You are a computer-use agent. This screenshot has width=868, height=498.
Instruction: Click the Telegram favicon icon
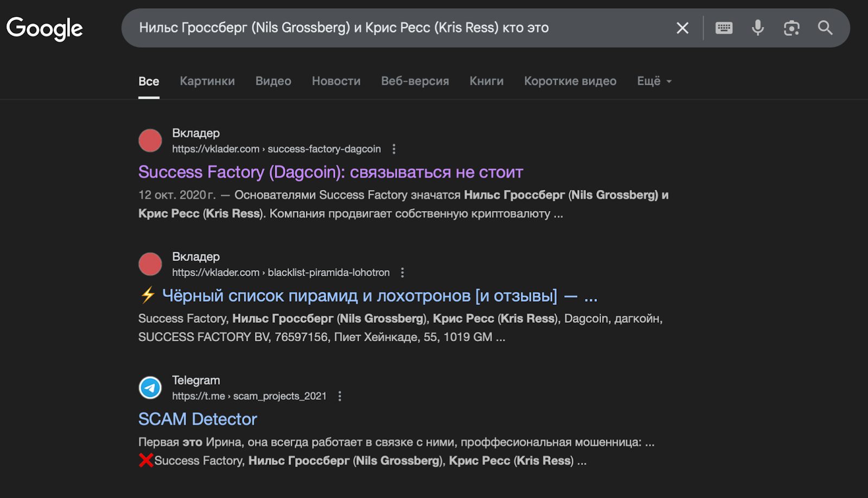150,388
